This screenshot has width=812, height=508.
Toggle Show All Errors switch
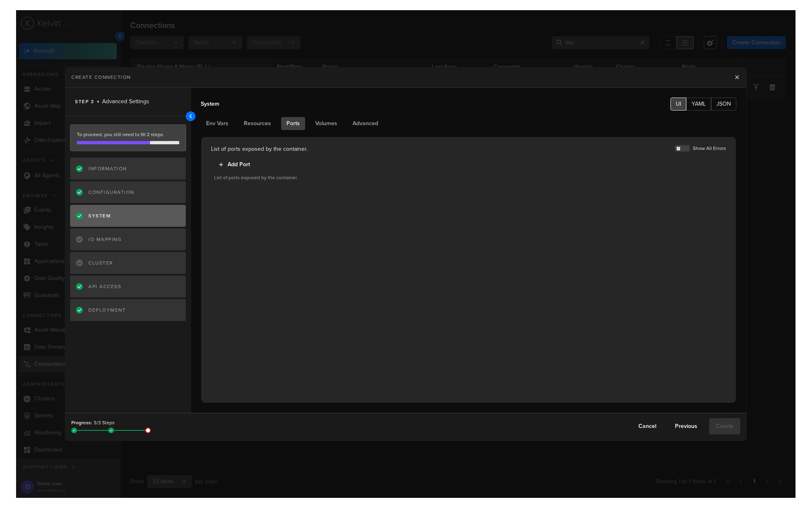click(682, 149)
